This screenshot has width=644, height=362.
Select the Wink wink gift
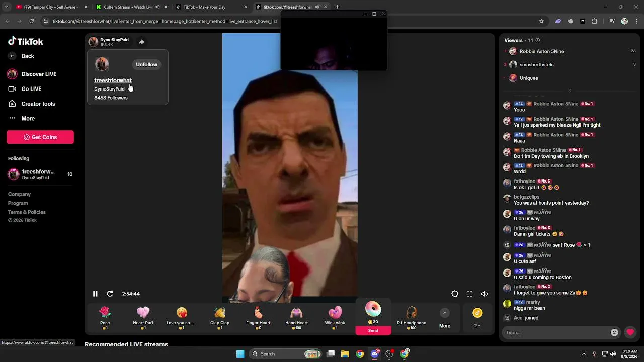click(x=335, y=318)
